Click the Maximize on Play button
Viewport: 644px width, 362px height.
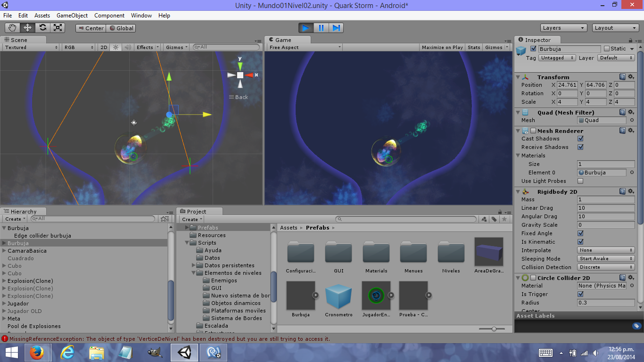(442, 47)
